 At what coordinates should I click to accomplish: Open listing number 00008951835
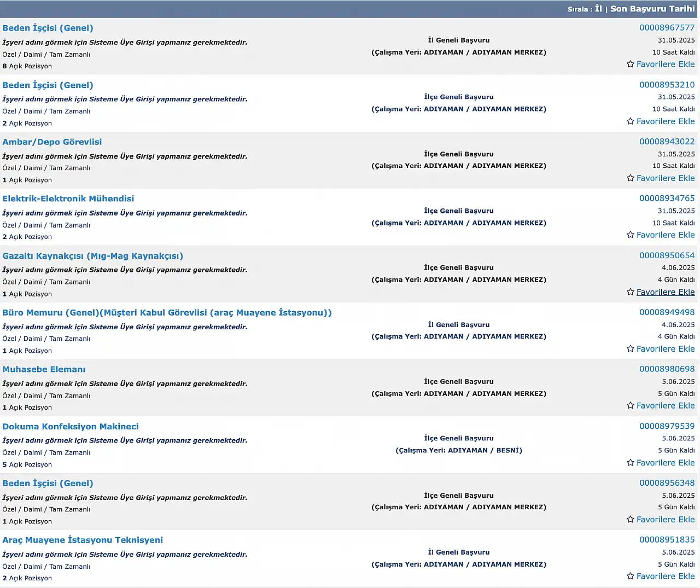[667, 539]
